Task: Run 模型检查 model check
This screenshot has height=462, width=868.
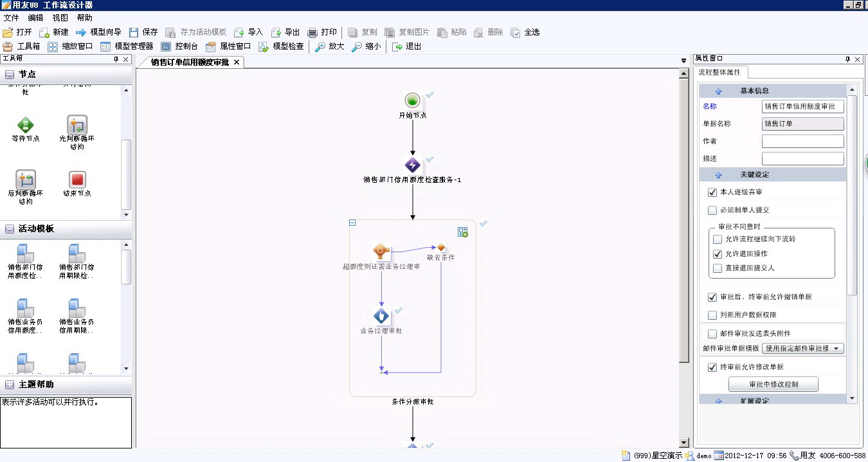Action: 281,46
